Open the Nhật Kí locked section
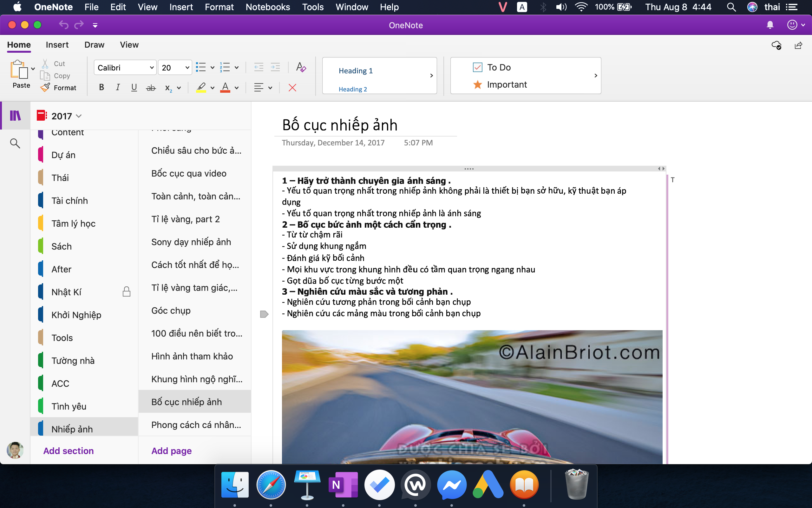This screenshot has width=812, height=508. (84, 292)
